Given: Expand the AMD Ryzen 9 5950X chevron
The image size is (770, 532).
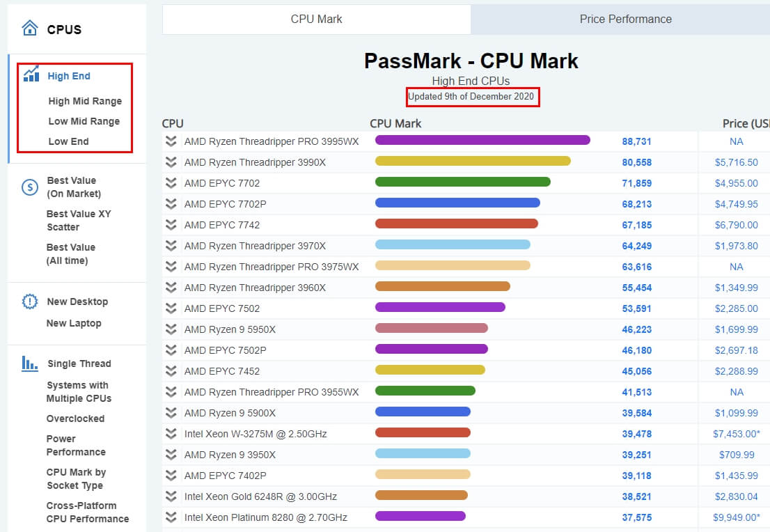Looking at the screenshot, I should pos(171,329).
